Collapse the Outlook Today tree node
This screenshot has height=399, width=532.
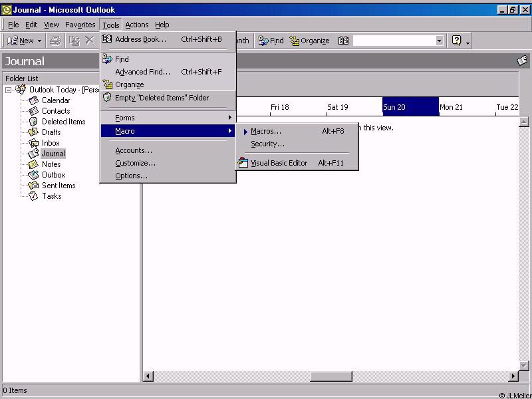(9, 90)
